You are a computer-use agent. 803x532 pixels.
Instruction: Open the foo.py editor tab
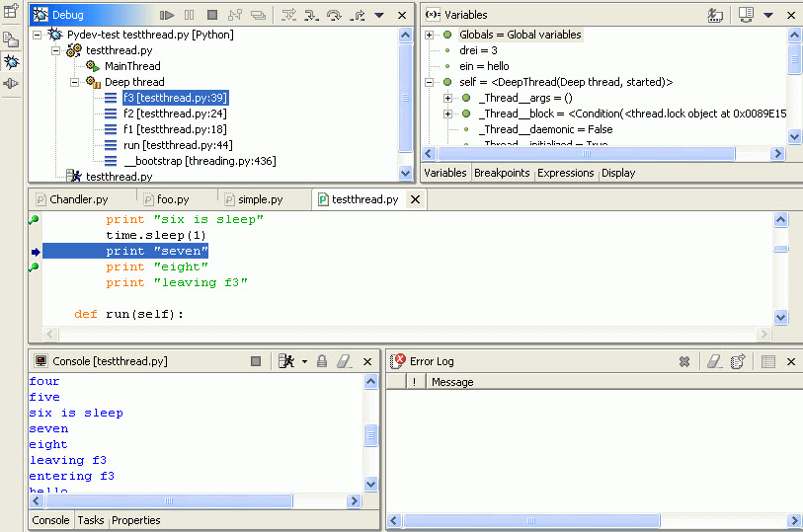click(x=171, y=199)
